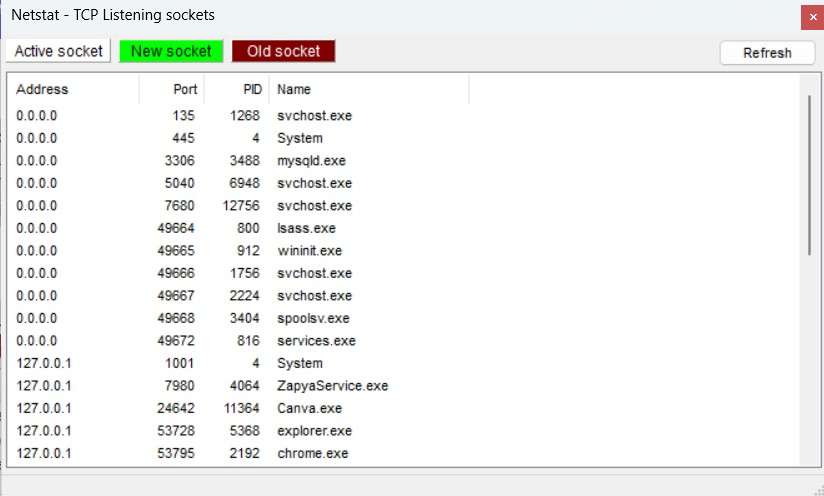Click port 49666 cell
The image size is (824, 496).
point(176,273)
